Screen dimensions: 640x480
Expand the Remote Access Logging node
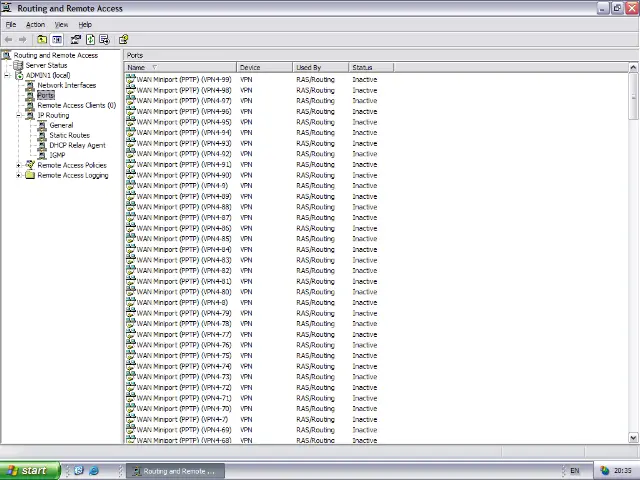pyautogui.click(x=18, y=176)
